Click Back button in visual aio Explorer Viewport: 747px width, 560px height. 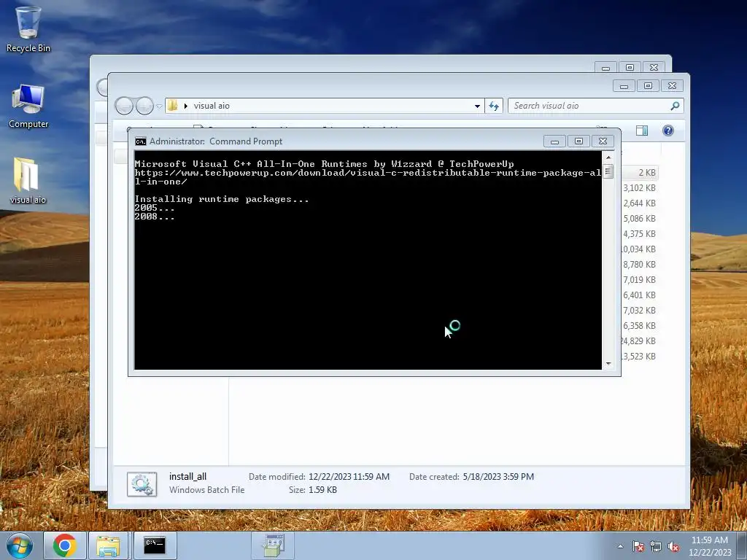click(x=124, y=106)
